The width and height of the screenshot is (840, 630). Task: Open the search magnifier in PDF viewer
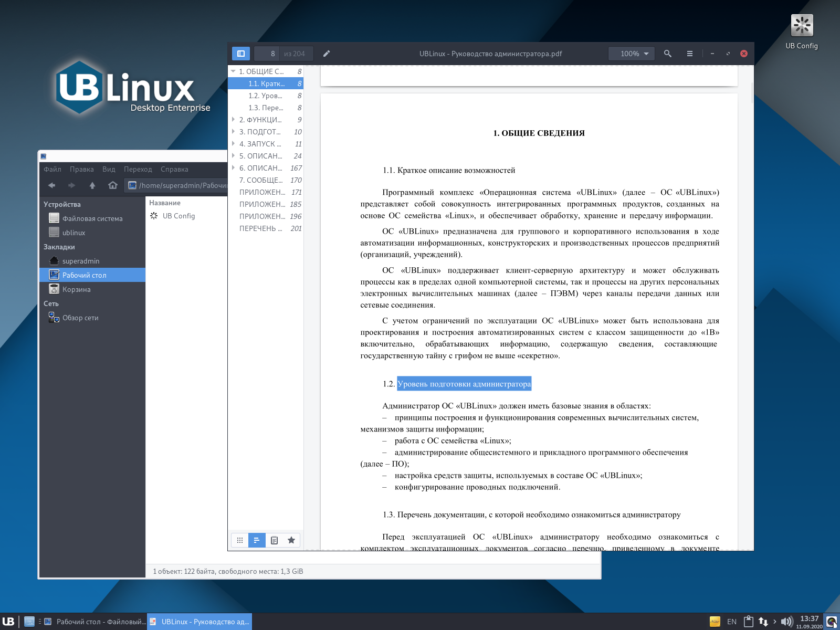668,54
